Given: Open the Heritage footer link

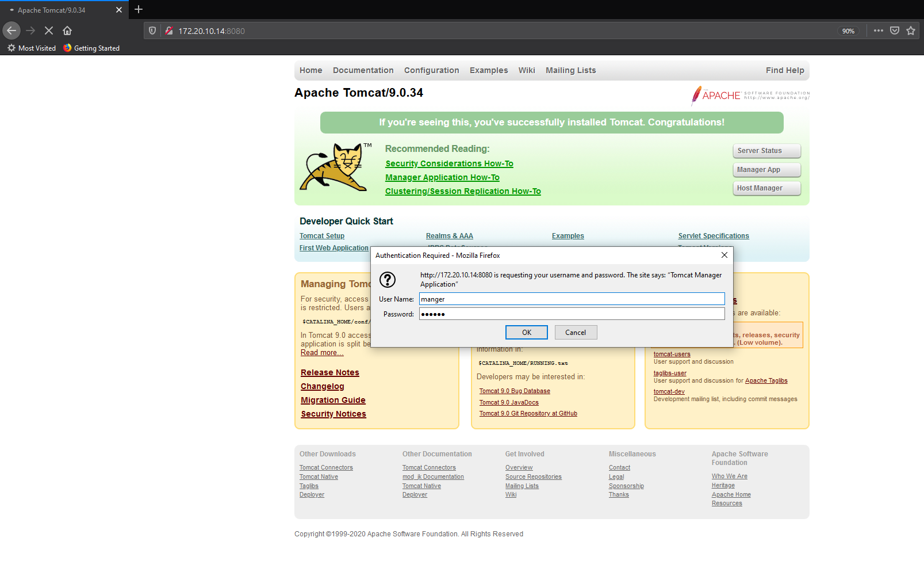Looking at the screenshot, I should click(723, 486).
